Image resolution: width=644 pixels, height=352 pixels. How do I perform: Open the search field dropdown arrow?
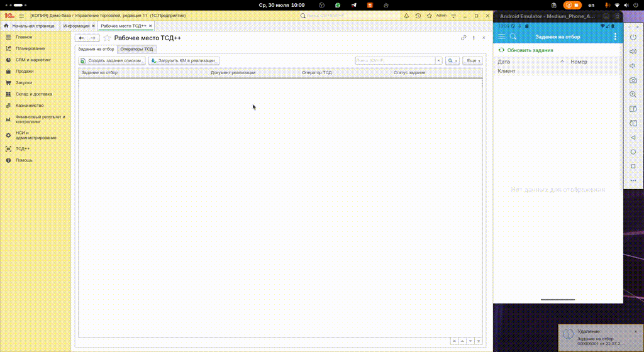pos(439,61)
